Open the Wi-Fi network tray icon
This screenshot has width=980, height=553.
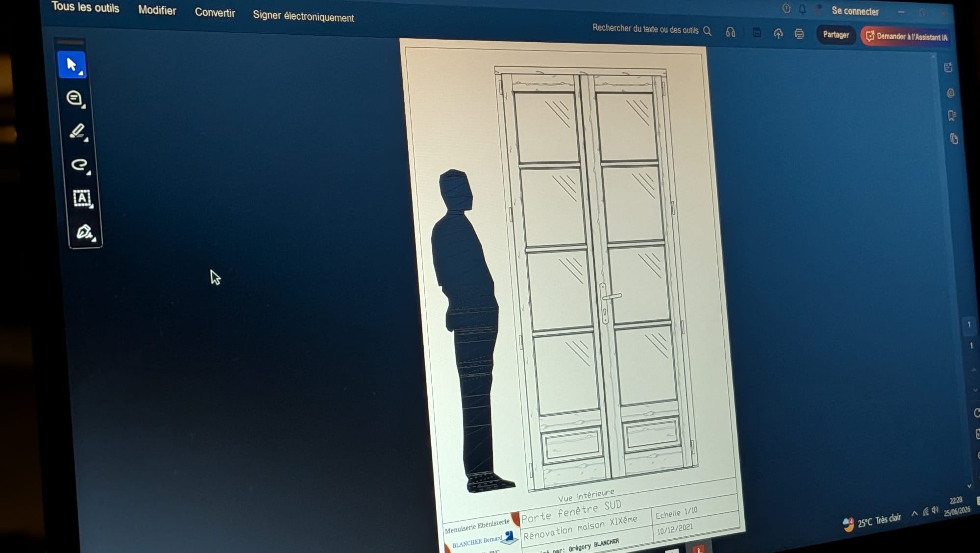(926, 512)
